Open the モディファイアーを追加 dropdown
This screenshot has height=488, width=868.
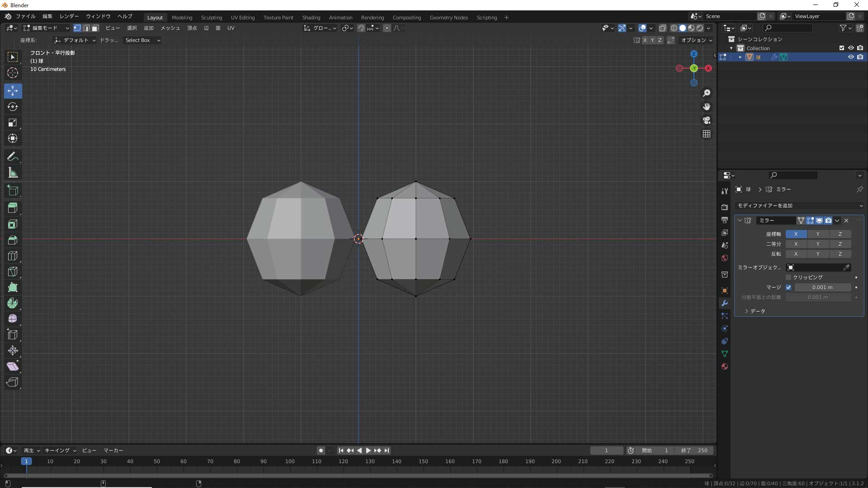(798, 205)
